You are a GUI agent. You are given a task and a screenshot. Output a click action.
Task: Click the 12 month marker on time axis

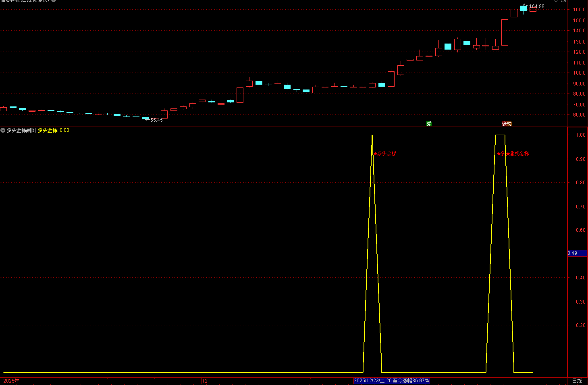[205, 381]
